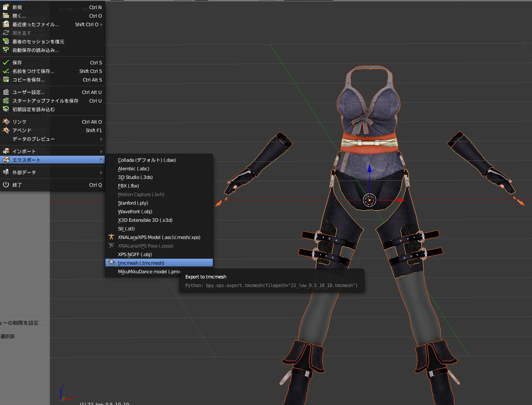Choose 新規 from the file menu

52,7
